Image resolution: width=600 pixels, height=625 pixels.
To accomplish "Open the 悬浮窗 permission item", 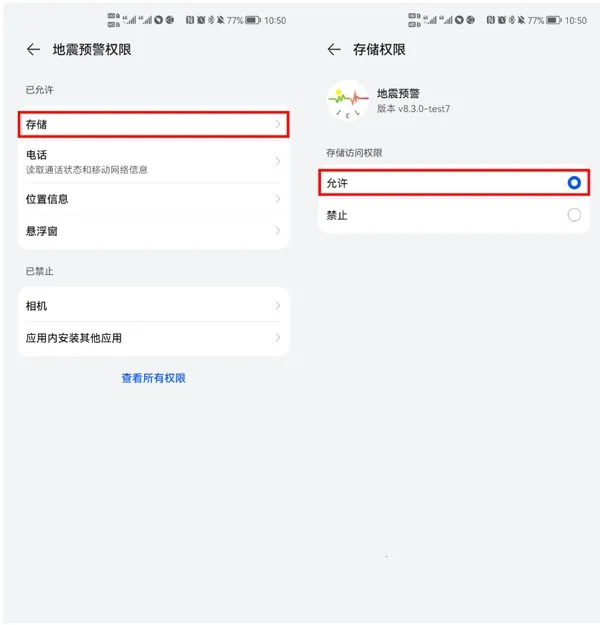I will click(x=153, y=231).
